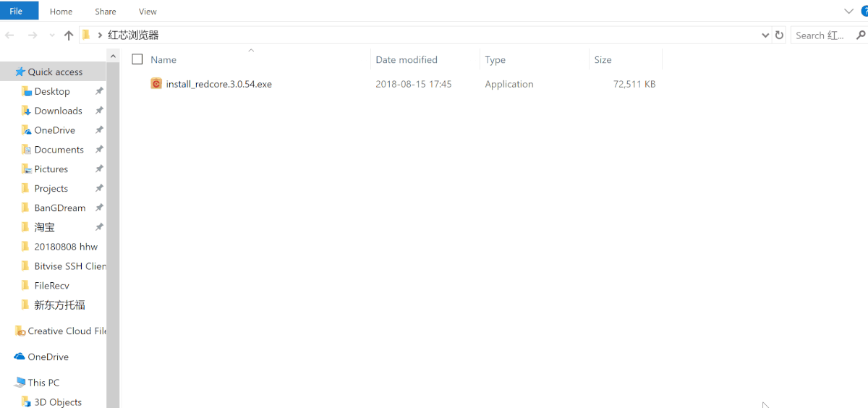Image resolution: width=868 pixels, height=408 pixels.
Task: Open the recent locations dropdown arrow
Action: (52, 35)
